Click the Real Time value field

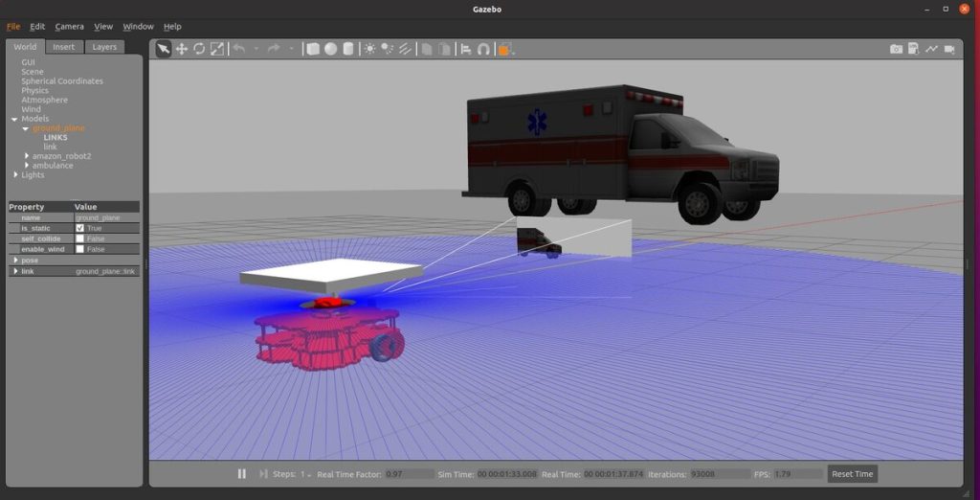coord(613,474)
